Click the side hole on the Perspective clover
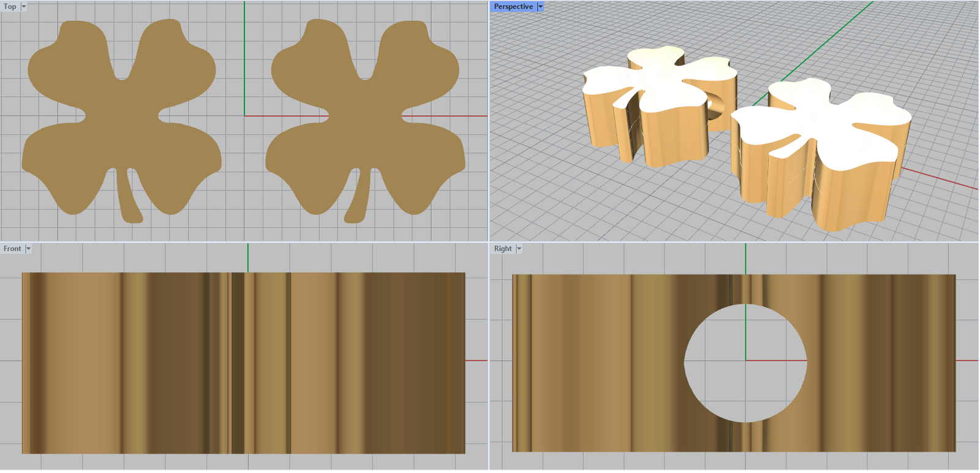980x473 pixels. [715, 108]
